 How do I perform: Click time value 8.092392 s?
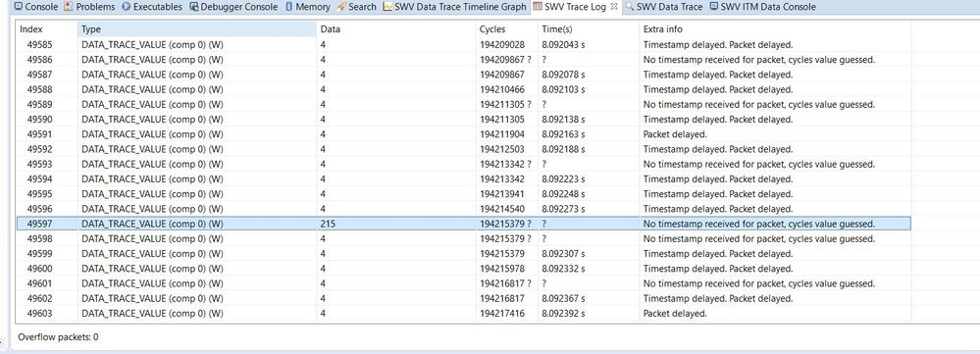(564, 314)
